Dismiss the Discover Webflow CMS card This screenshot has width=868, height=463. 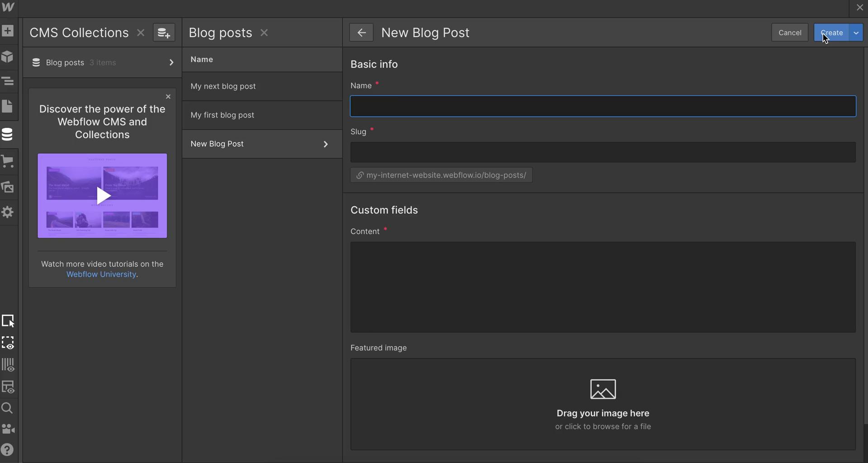click(x=168, y=96)
